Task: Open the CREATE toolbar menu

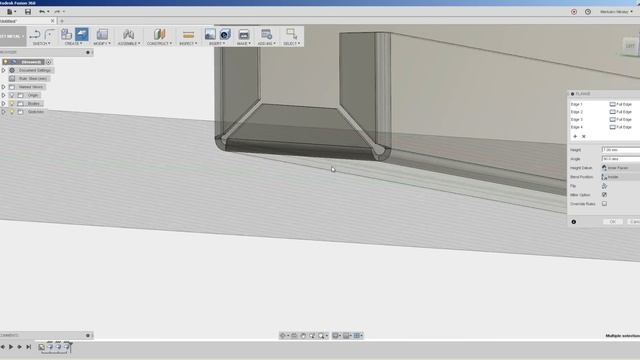Action: click(x=73, y=44)
